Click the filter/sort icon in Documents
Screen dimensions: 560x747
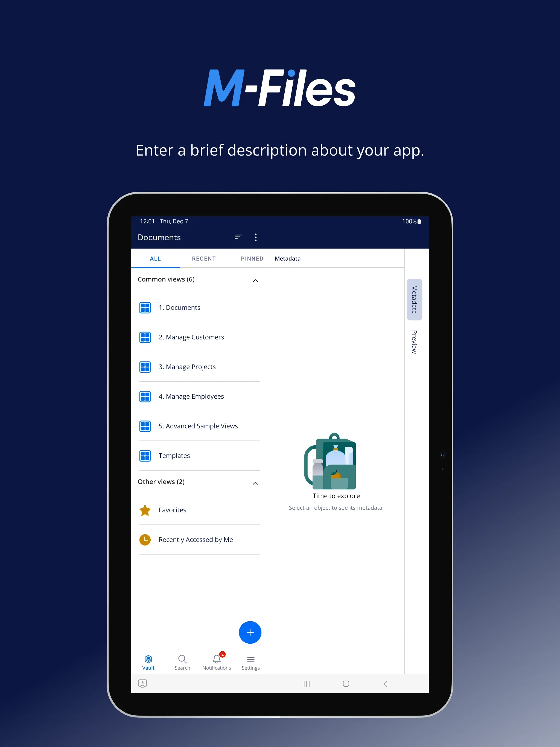(x=238, y=237)
